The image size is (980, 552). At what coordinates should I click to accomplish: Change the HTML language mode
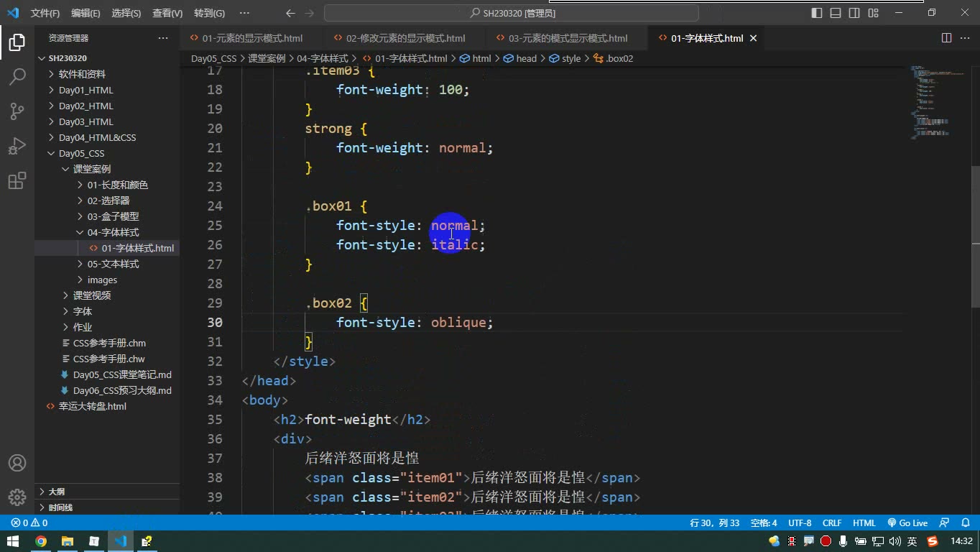tap(864, 523)
